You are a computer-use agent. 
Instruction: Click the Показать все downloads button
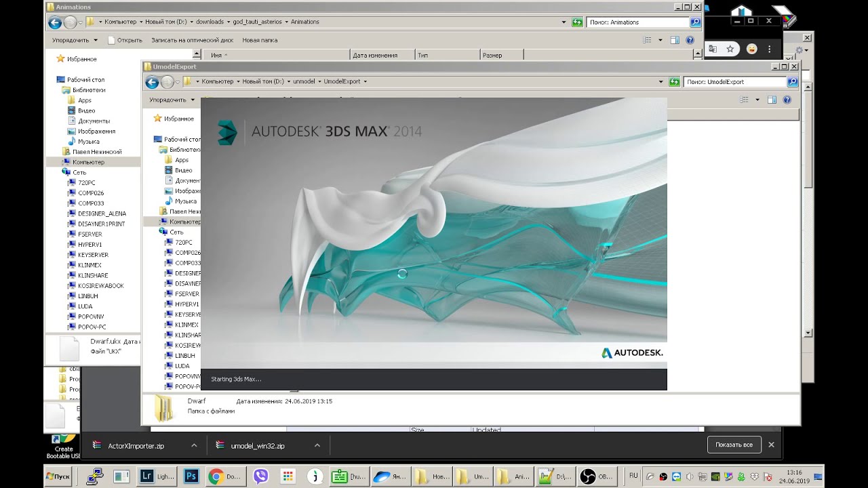(x=734, y=445)
